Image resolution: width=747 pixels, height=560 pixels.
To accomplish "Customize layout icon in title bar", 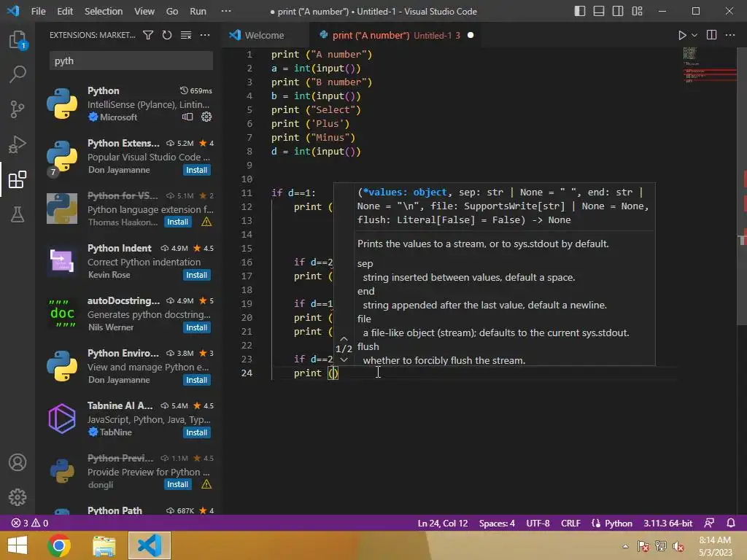I will [637, 11].
